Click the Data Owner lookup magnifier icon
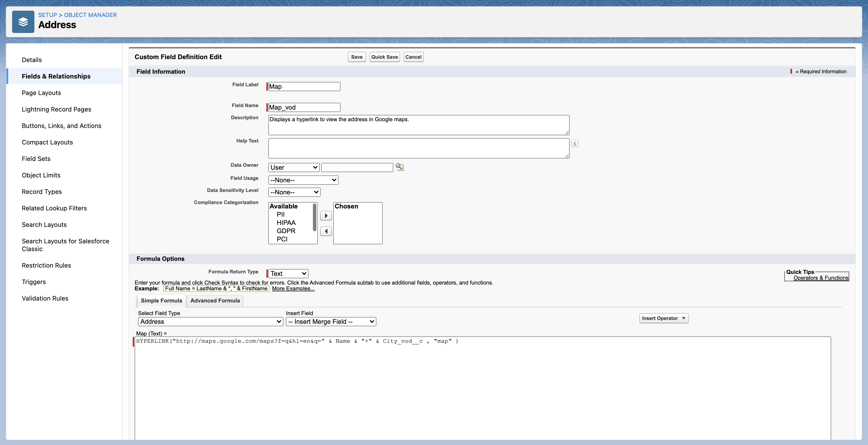Screen dimensions: 868x445 [x=399, y=167]
